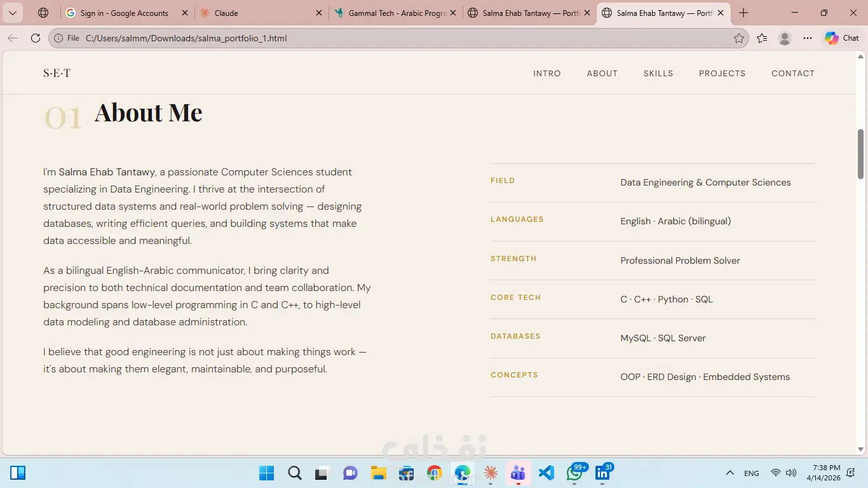This screenshot has height=488, width=868.
Task: Open the Windows Start menu
Action: point(267,473)
